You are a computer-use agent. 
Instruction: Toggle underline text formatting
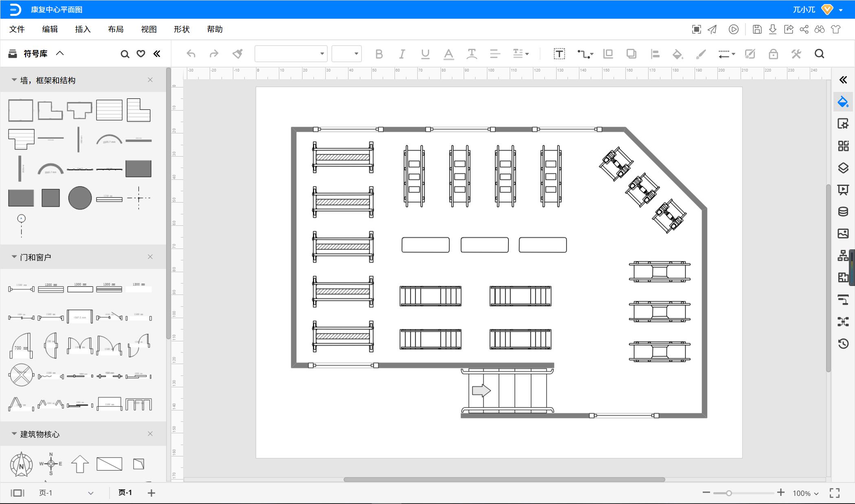click(x=425, y=54)
